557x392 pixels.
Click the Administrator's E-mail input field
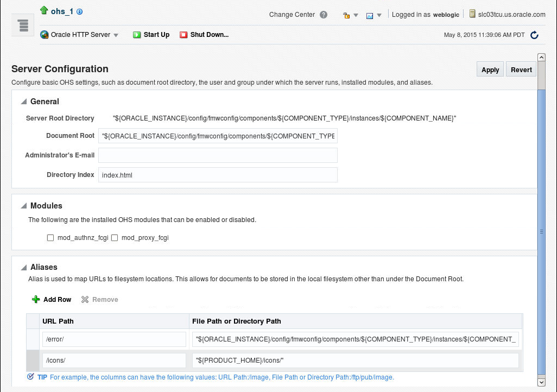point(218,155)
